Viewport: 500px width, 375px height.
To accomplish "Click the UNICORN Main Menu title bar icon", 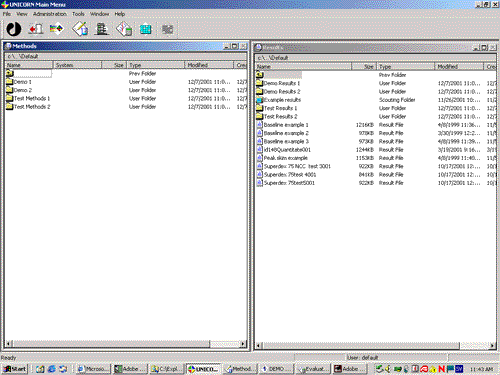I will (x=5, y=5).
